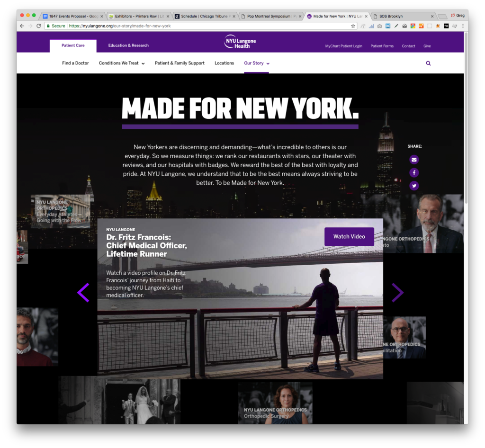Viewport: 485px width, 448px height.
Task: Switch to Schedule Chicago Tribune tab
Action: tap(205, 16)
